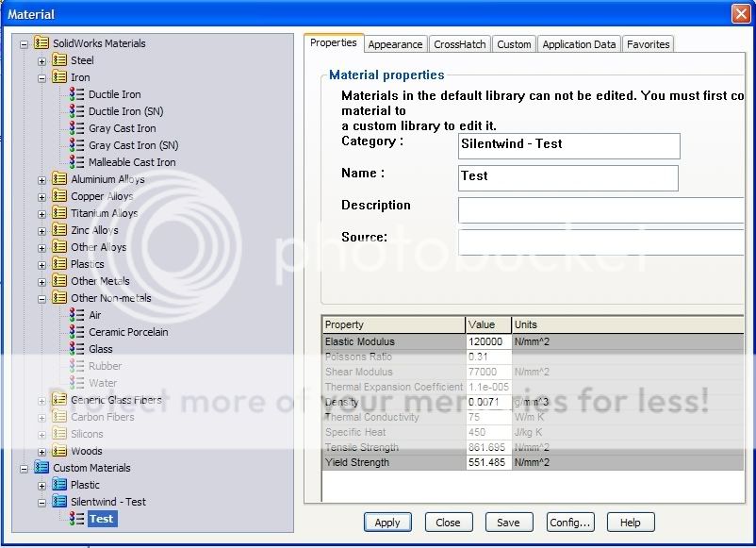Viewport: 756px width, 548px height.
Task: Click the Help button
Action: pyautogui.click(x=631, y=523)
